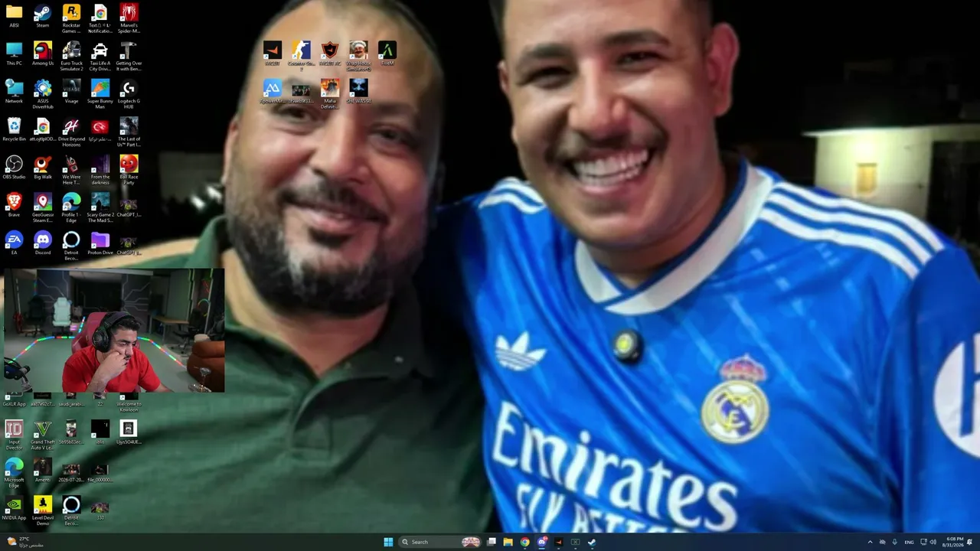Open Input Director shortcut
This screenshot has width=980, height=551.
click(14, 434)
